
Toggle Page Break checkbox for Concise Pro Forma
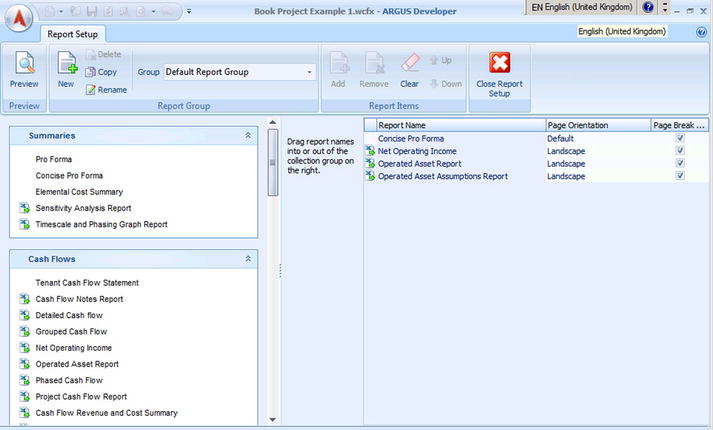pyautogui.click(x=680, y=138)
